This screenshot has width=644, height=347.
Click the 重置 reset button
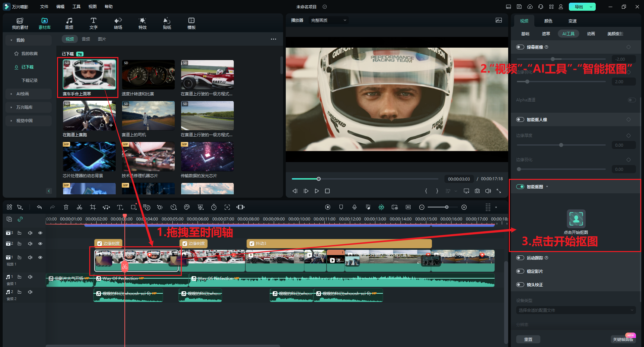(528, 339)
